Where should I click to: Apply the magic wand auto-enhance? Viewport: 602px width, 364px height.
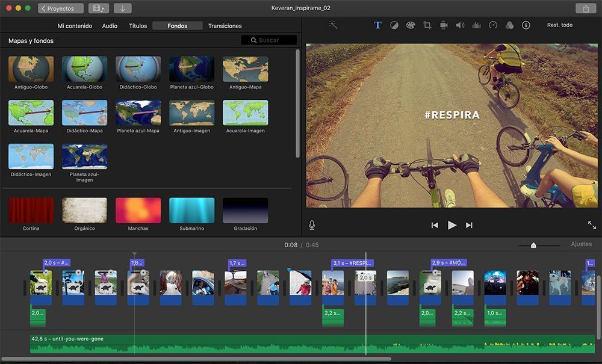point(333,25)
